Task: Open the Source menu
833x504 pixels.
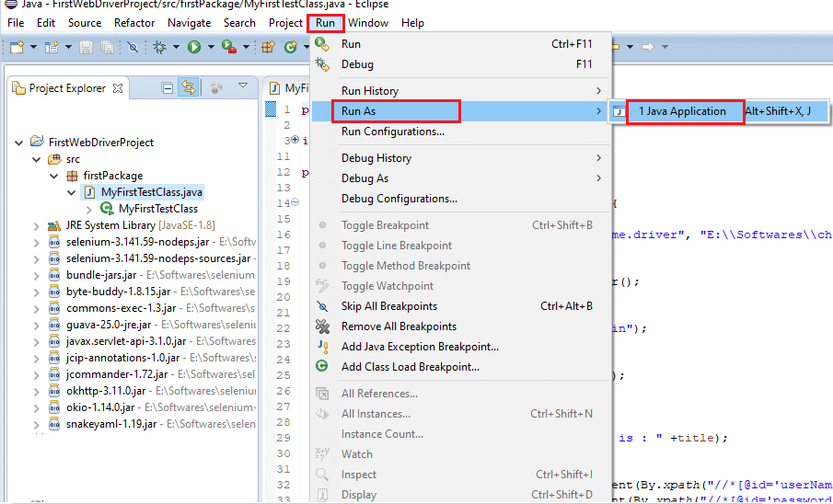Action: (x=85, y=23)
